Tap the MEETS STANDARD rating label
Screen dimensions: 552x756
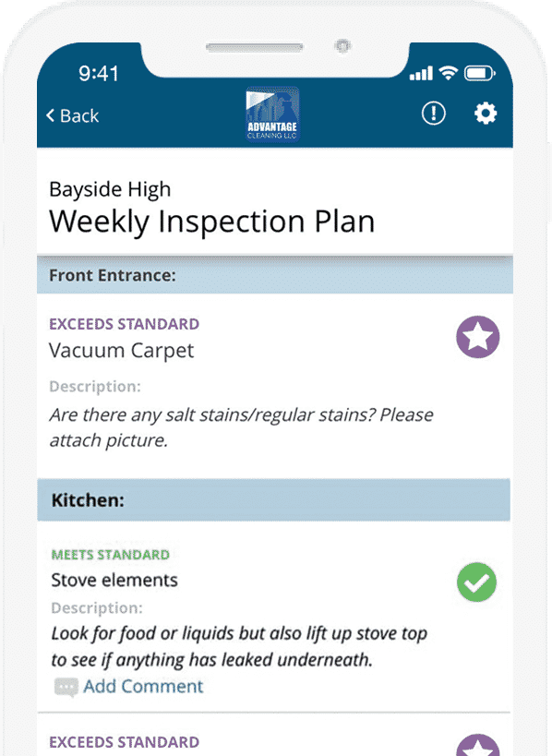pyautogui.click(x=111, y=555)
